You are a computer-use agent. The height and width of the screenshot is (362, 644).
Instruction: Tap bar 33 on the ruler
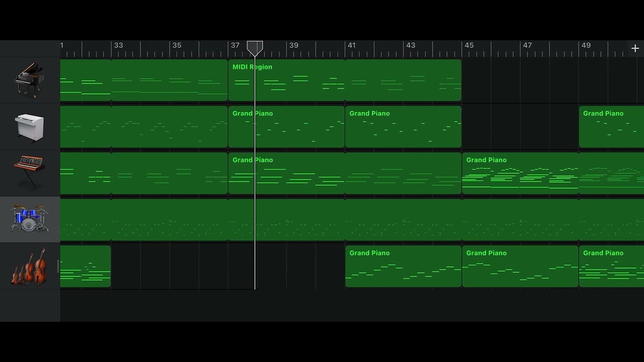click(119, 45)
